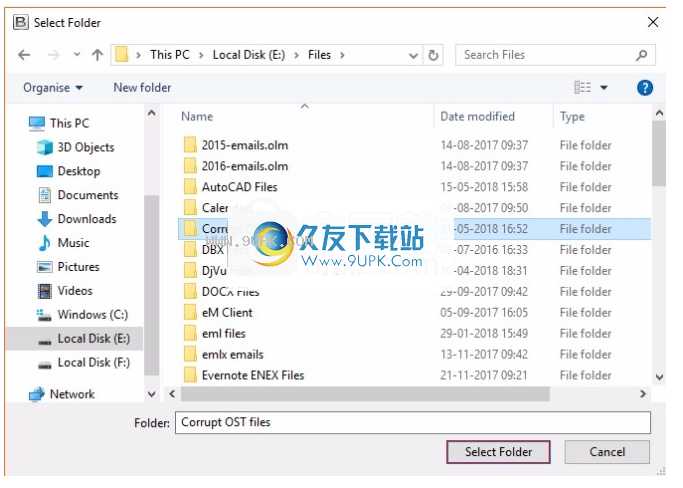Select Evernote ENEX Files folder
The height and width of the screenshot is (488, 683).
(x=253, y=375)
